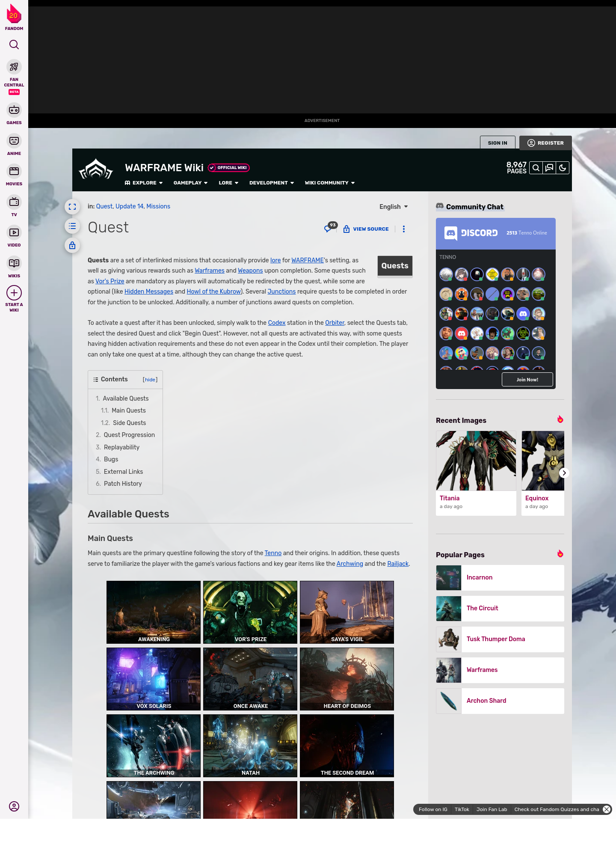
Task: Open the Update 14 category link
Action: 130,206
